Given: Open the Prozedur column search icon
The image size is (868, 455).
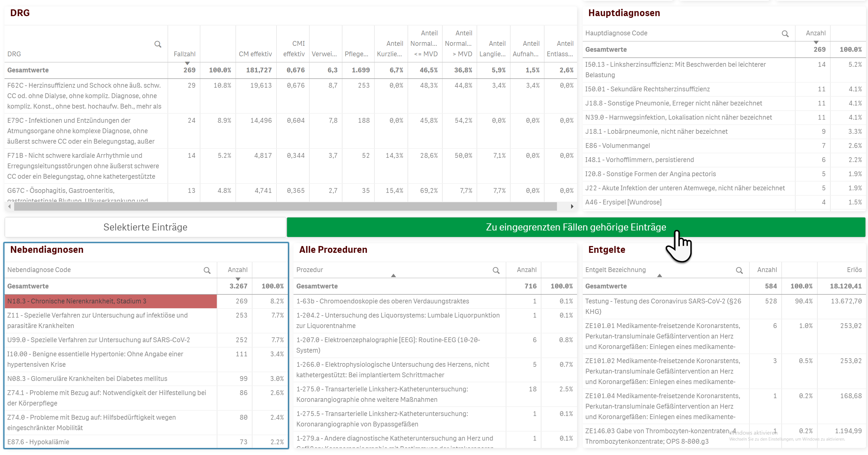Looking at the screenshot, I should click(496, 270).
